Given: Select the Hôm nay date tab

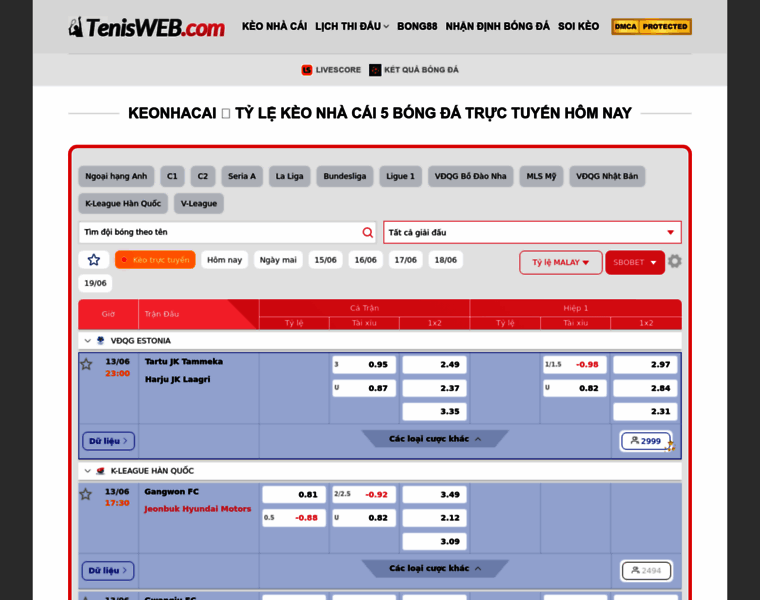Looking at the screenshot, I should [224, 260].
